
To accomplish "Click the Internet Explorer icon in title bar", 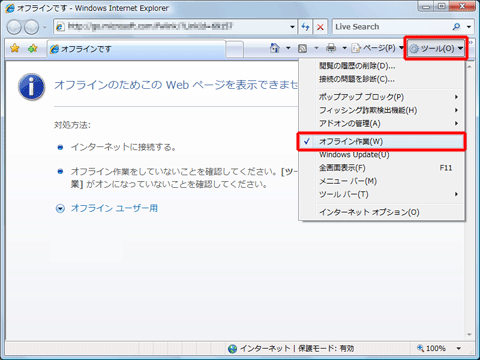I will (10, 8).
